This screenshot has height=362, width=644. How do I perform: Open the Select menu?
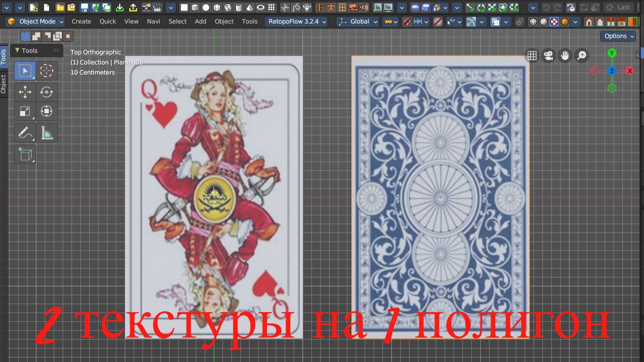(x=178, y=21)
